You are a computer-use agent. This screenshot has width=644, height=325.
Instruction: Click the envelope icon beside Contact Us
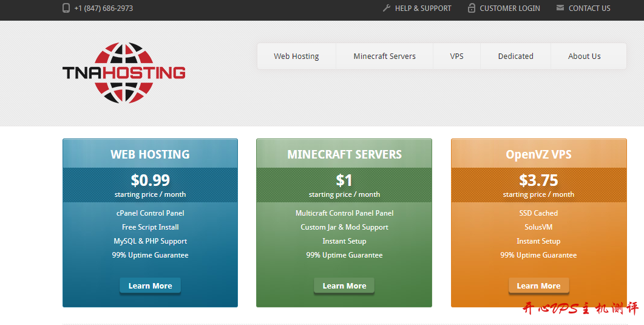pos(560,9)
